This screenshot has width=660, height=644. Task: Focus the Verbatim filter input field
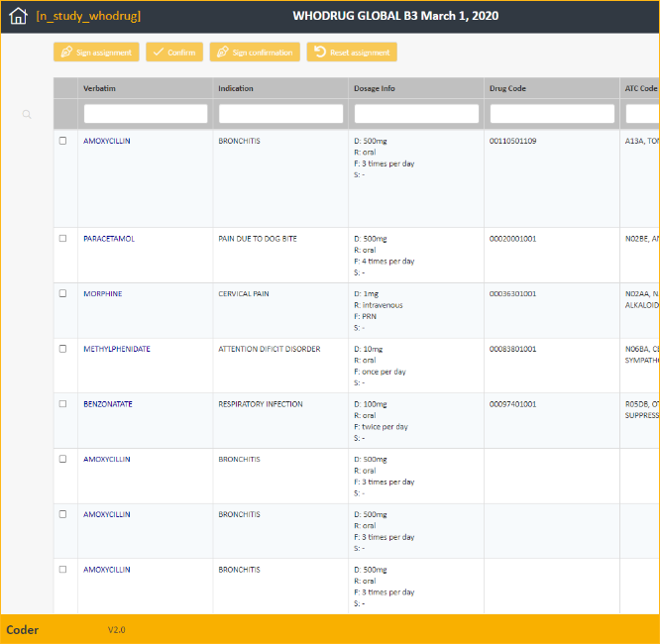(146, 114)
